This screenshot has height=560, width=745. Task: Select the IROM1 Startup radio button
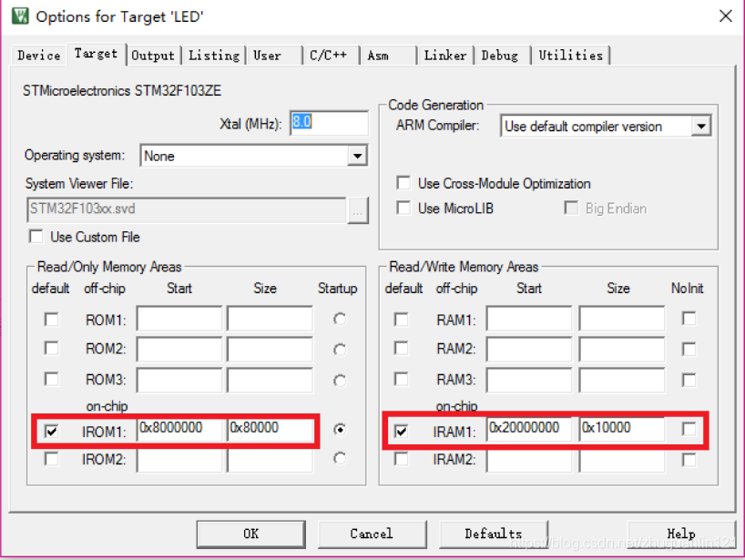(340, 430)
